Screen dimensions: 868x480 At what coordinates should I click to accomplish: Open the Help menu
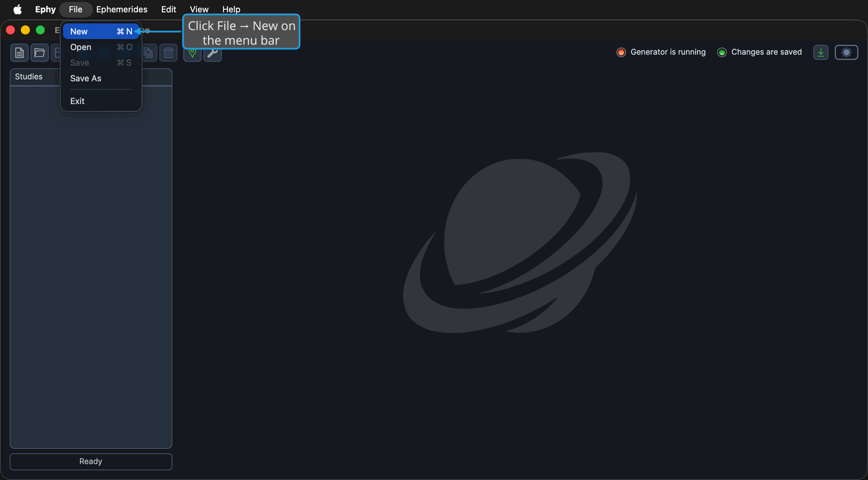tap(231, 9)
